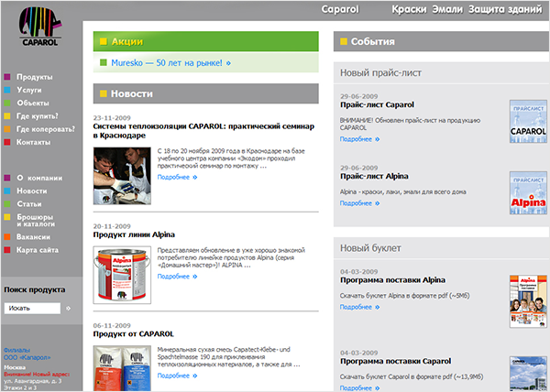Screen dimensions: 550x392
Task: Click the search submit arrow icon
Action: click(x=69, y=309)
